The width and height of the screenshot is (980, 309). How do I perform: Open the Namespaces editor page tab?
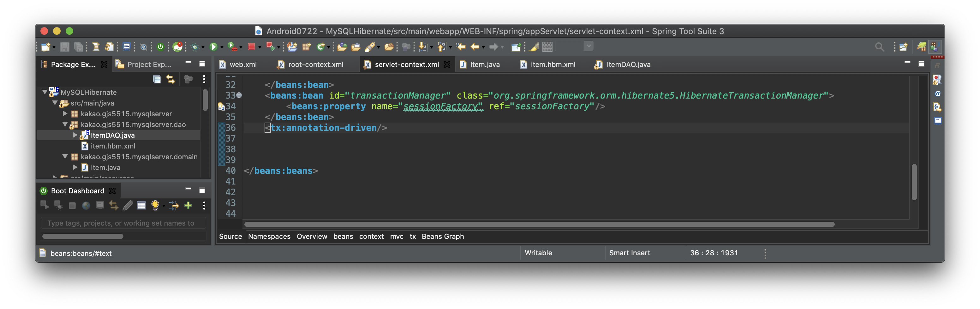(x=269, y=236)
